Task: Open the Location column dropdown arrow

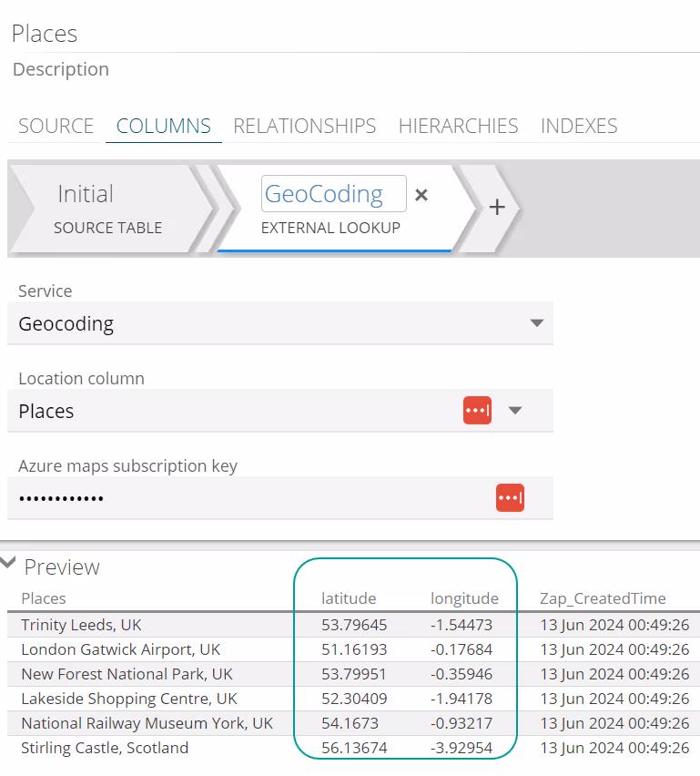Action: coord(515,410)
